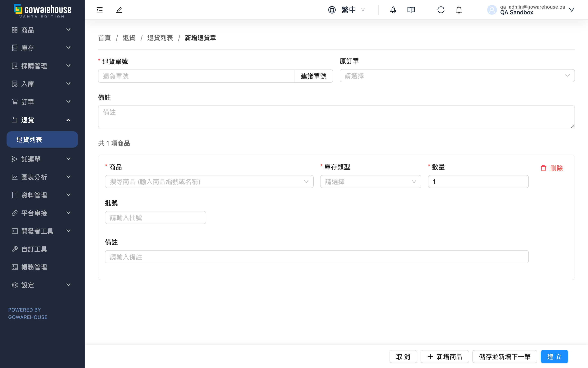Click the 託運單 send icon in sidebar
Image resolution: width=588 pixels, height=368 pixels.
point(14,159)
